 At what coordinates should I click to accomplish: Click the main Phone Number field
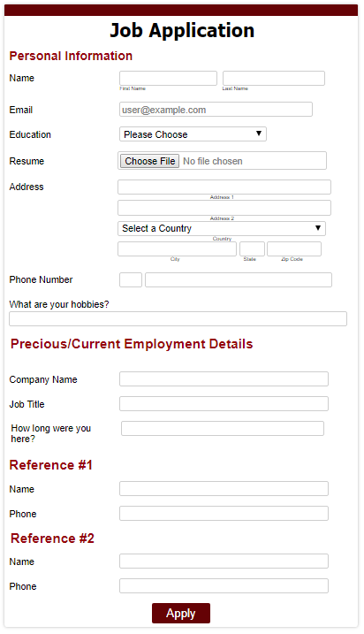click(239, 279)
